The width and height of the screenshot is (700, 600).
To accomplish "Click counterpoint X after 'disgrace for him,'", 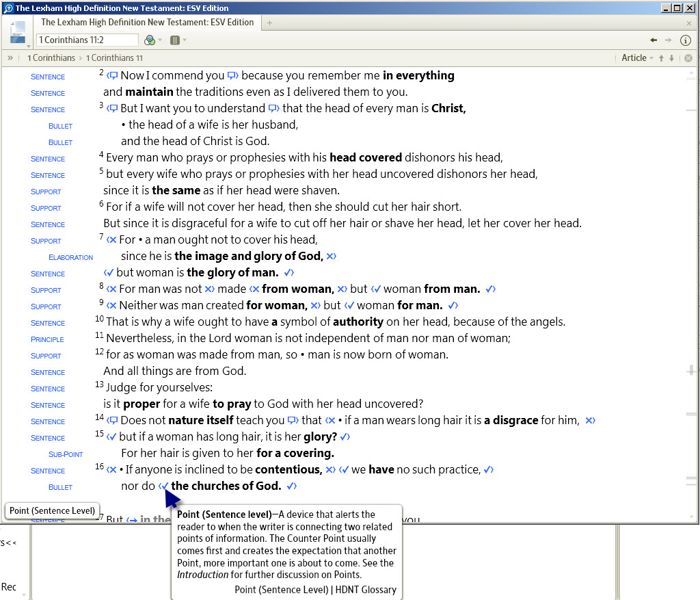I will (x=590, y=420).
